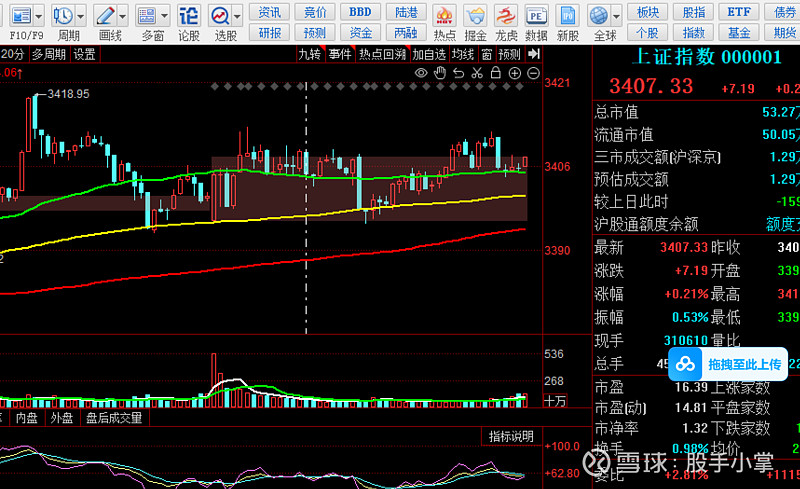Toggle the 窗 window option
The width and height of the screenshot is (800, 489).
(x=487, y=54)
